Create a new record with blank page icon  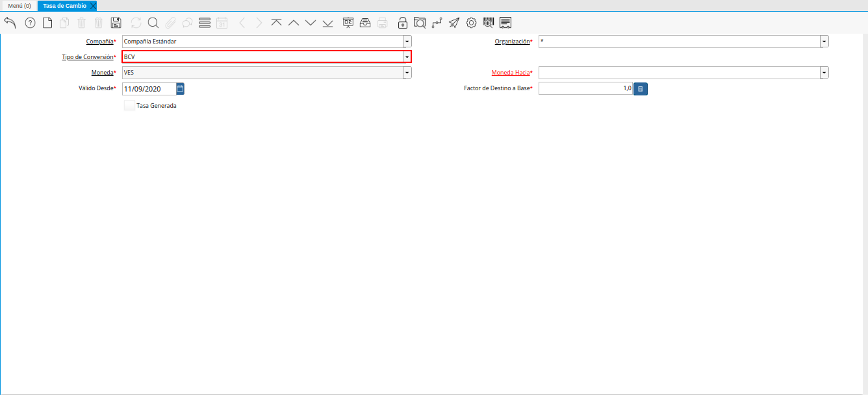pos(47,23)
